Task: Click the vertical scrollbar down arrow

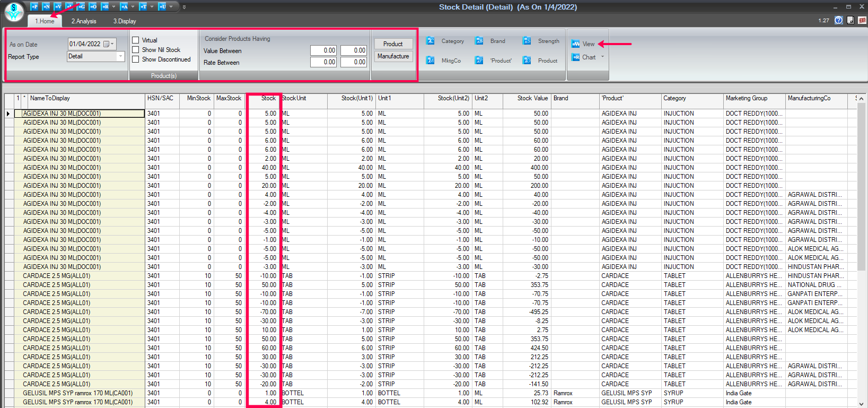Action: coord(861,404)
